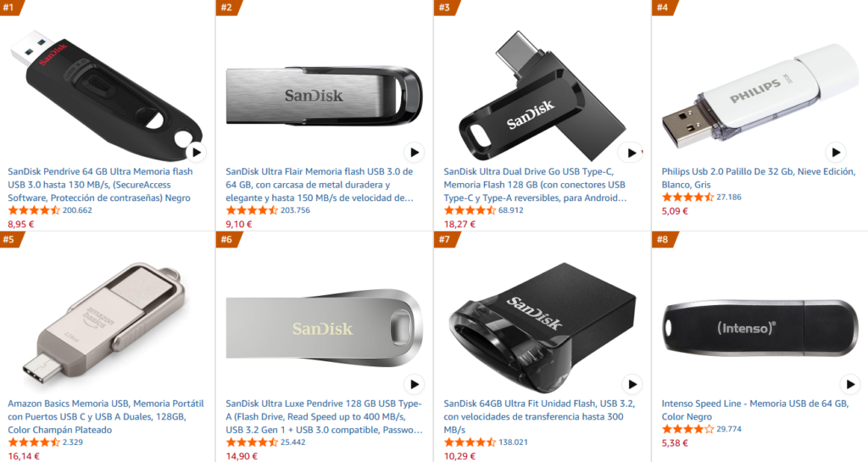
Task: Play video for SanDisk Ultra Dual Drive Go
Action: click(631, 153)
